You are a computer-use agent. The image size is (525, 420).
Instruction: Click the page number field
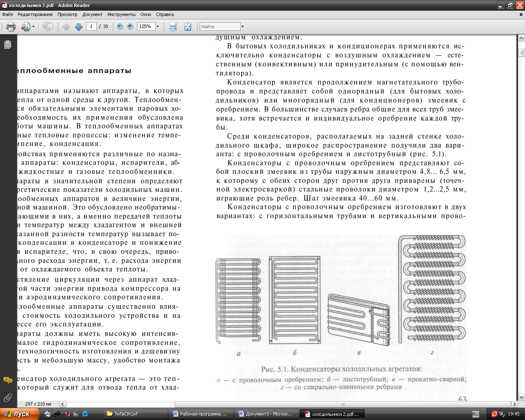[x=91, y=26]
